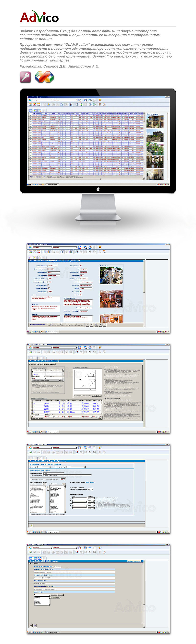Open the Коттеджи section dropdown in the Анкеты предложений window
Screen dimensions: 196x644
coord(51,247)
